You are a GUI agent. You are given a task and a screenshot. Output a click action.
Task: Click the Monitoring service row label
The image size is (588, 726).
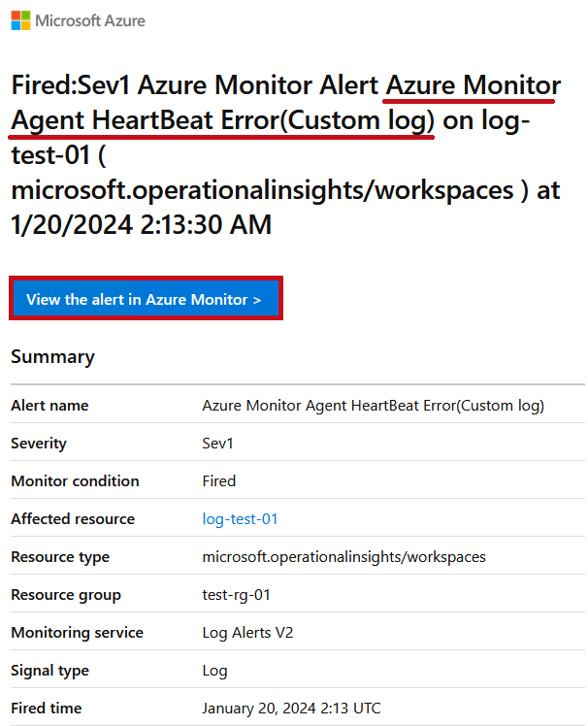(78, 633)
